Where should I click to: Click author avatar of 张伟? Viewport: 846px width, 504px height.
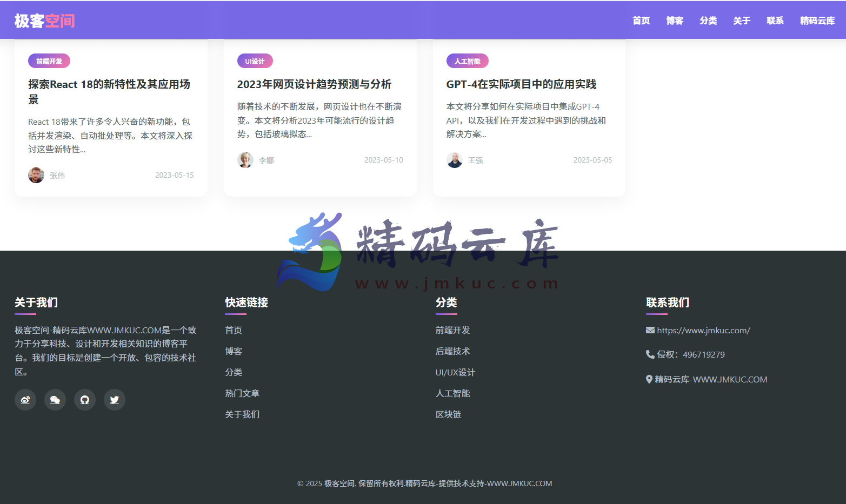point(36,175)
